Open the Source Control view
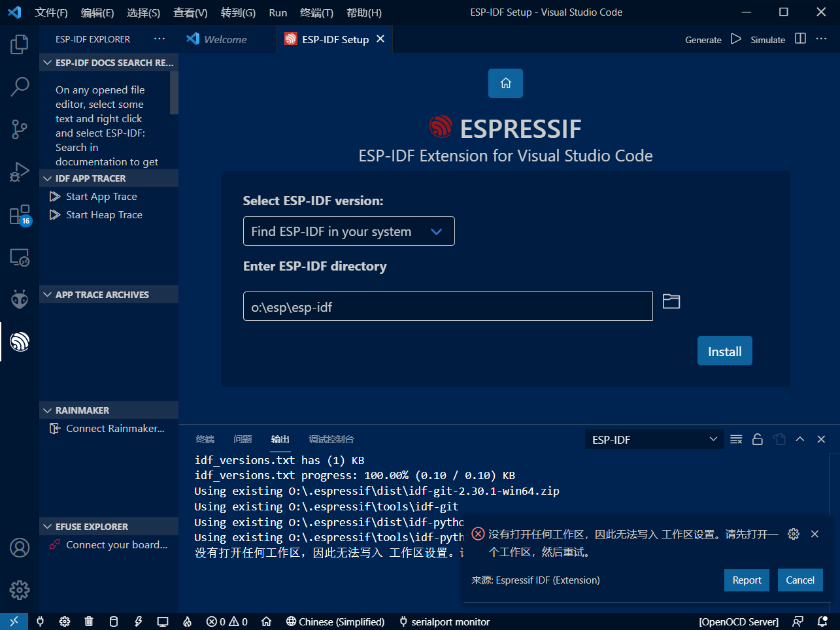The image size is (840, 630). point(20,129)
